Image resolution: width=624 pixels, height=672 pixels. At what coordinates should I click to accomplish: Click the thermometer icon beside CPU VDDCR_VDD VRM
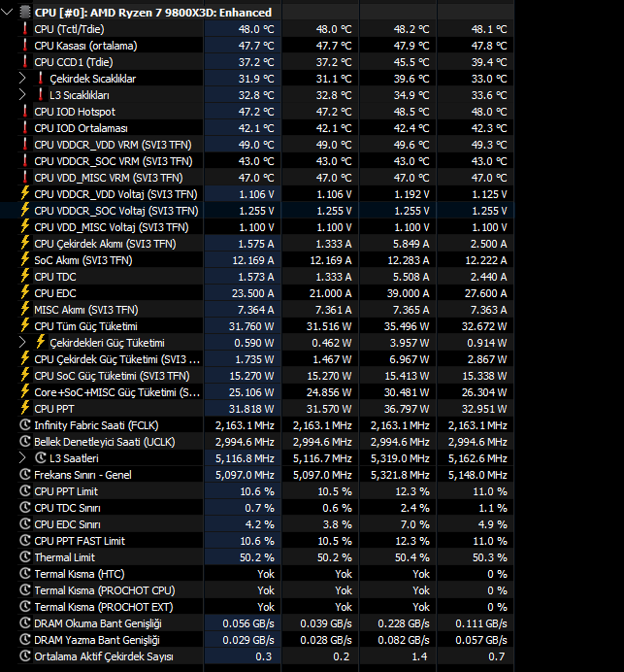coord(25,145)
